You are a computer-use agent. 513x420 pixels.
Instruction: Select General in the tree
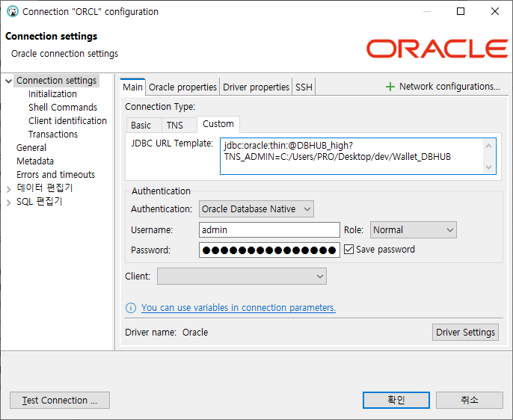31,148
